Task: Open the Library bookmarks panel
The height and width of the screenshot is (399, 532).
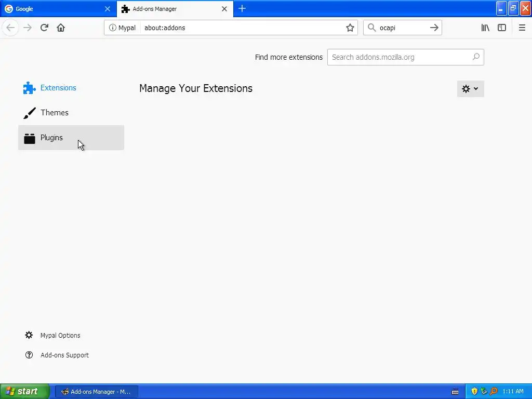Action: click(x=485, y=28)
